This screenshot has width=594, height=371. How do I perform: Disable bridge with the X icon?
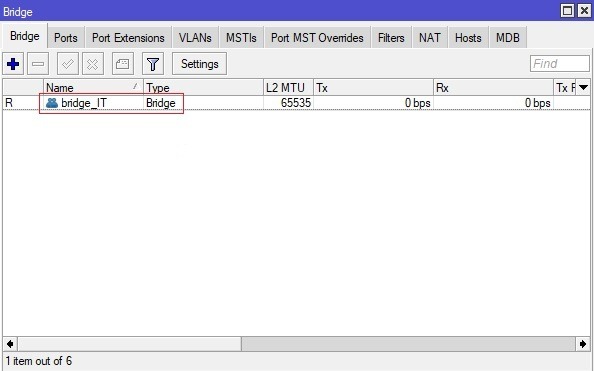92,64
